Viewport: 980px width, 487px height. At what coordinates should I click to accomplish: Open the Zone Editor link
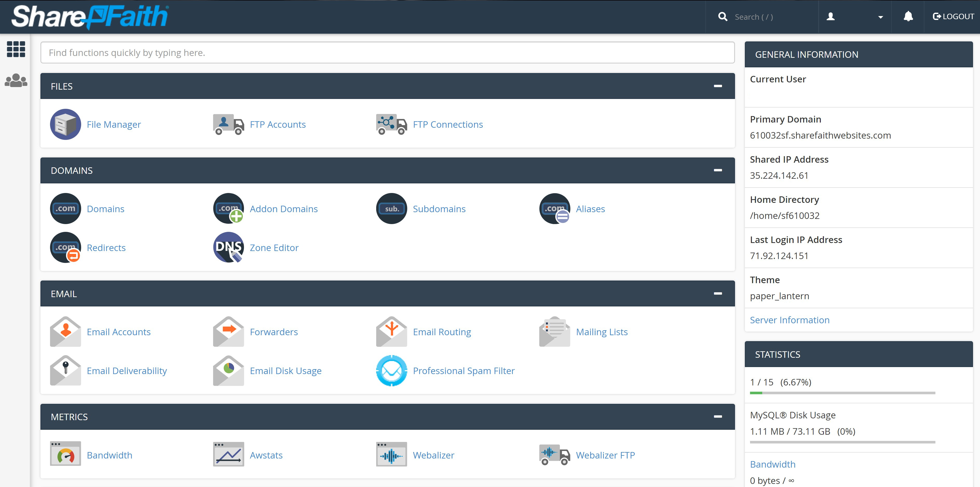274,248
